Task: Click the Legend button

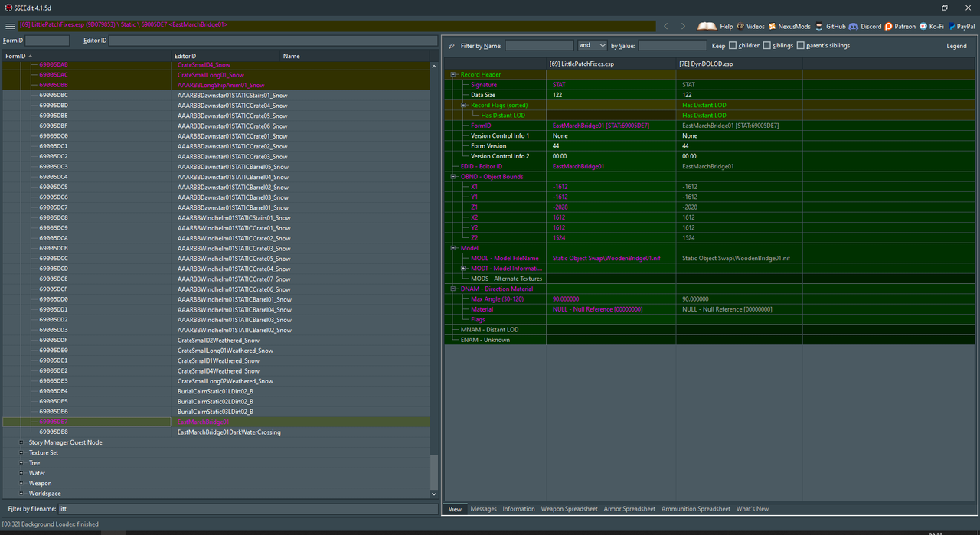Action: point(956,46)
